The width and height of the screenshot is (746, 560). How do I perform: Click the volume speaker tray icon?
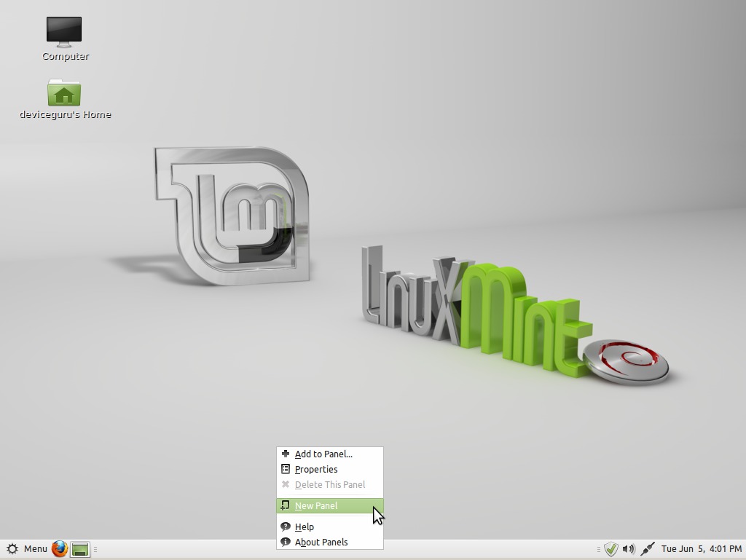[x=629, y=549]
